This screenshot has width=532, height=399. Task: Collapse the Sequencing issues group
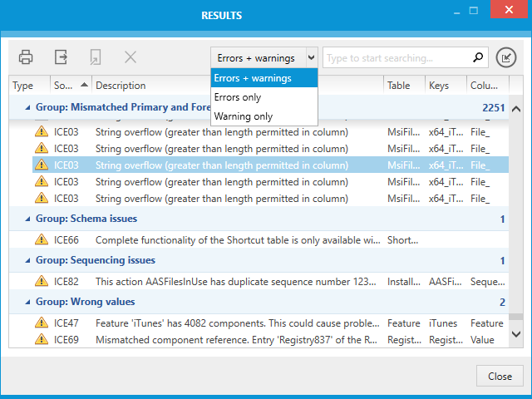coord(27,260)
